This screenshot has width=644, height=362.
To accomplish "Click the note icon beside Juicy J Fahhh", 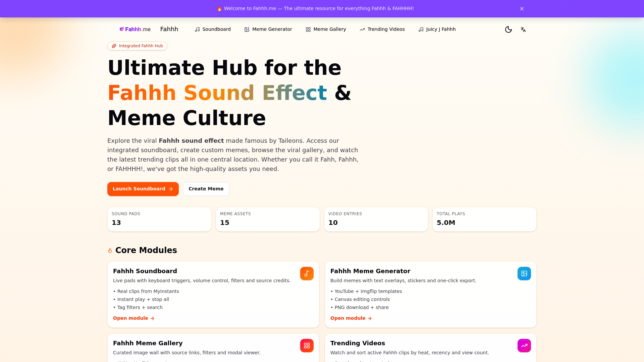I will click(x=421, y=29).
